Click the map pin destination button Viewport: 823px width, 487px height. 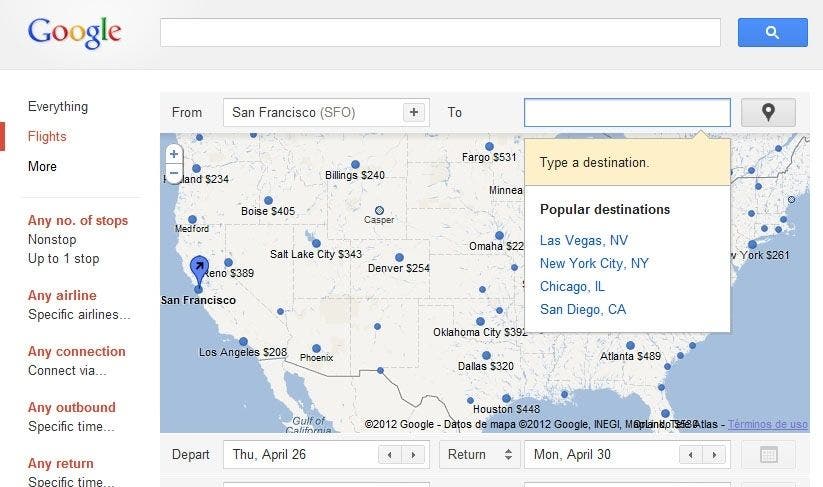(768, 112)
